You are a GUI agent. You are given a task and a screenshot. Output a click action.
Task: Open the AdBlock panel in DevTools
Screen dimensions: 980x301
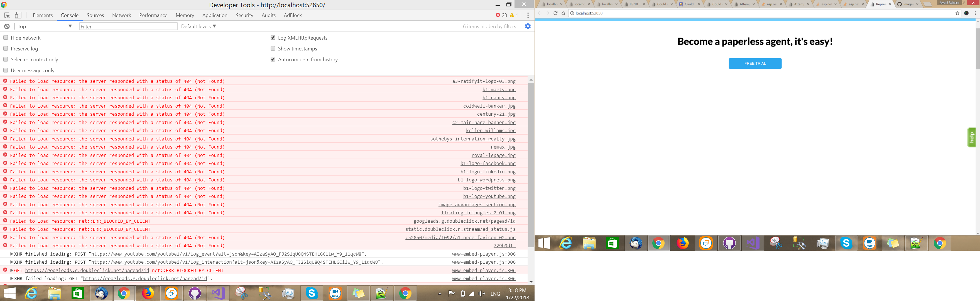(293, 15)
